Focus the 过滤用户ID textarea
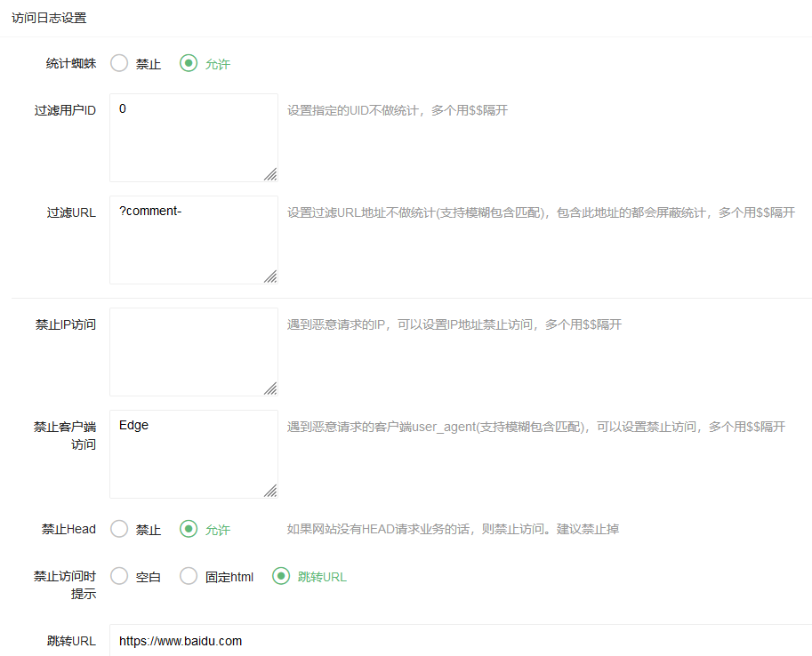This screenshot has width=812, height=656. tap(194, 138)
